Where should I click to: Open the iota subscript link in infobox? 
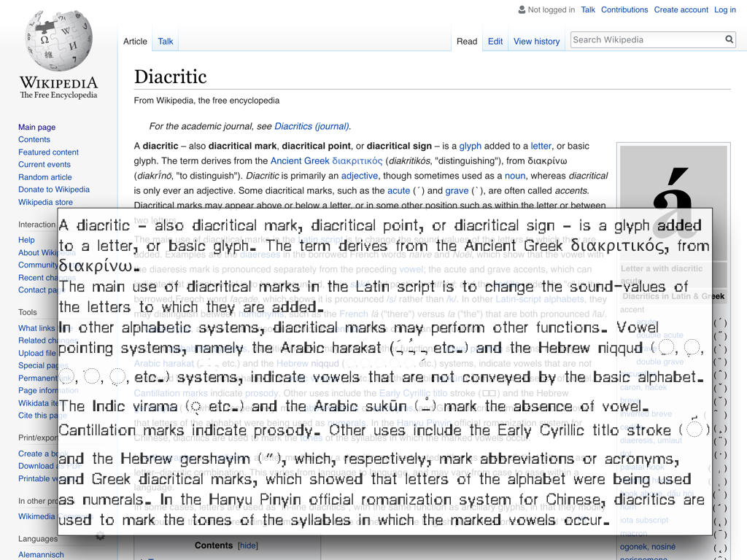(644, 520)
